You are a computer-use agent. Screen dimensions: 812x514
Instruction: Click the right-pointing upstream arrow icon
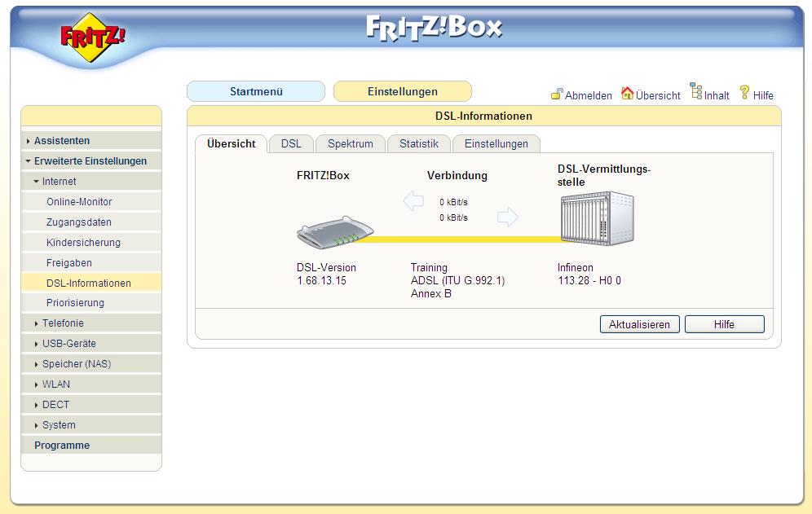point(508,217)
